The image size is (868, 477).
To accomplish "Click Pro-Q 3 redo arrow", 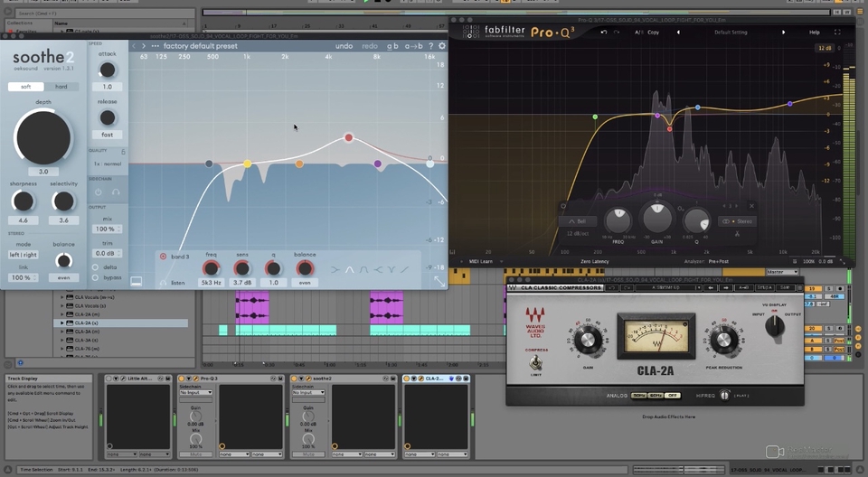I will pyautogui.click(x=616, y=33).
